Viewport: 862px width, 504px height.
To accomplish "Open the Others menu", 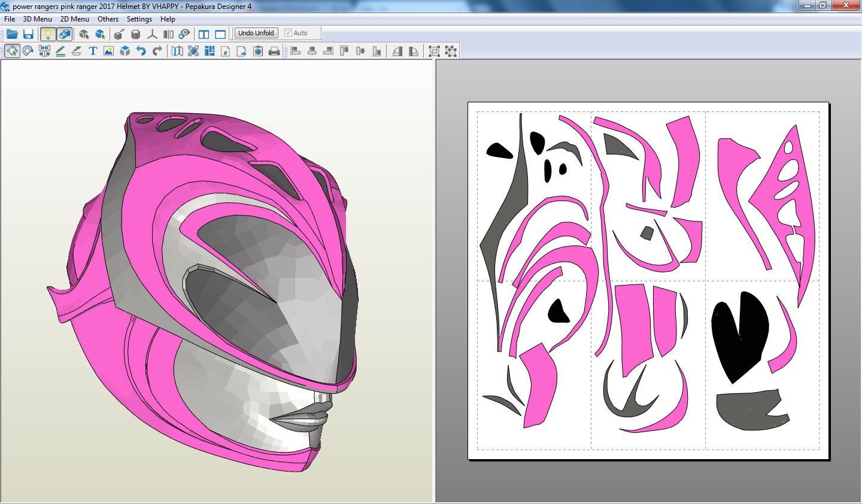I will click(x=108, y=19).
